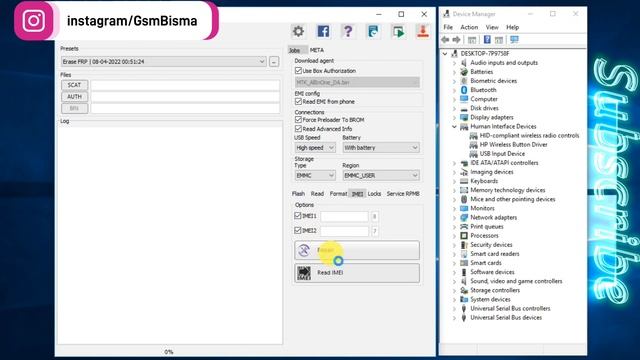Image resolution: width=640 pixels, height=360 pixels.
Task: Click the monitor scan hardware icon in Device Manager
Action: [514, 40]
